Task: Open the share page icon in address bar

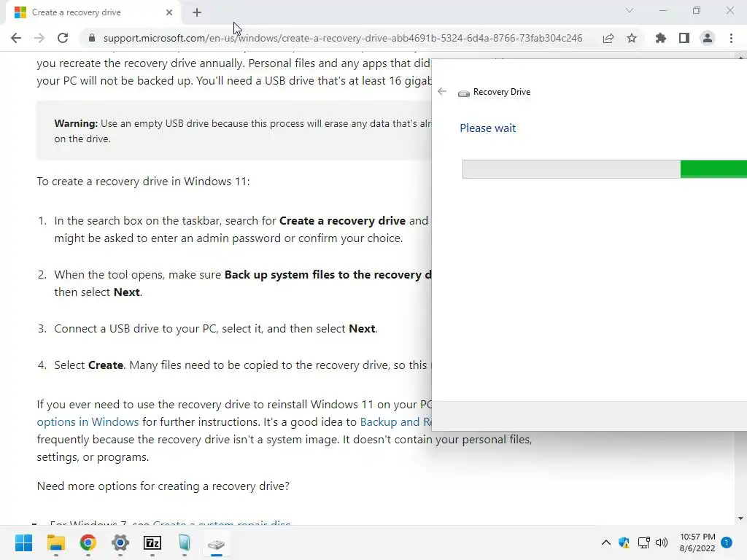Action: (608, 38)
